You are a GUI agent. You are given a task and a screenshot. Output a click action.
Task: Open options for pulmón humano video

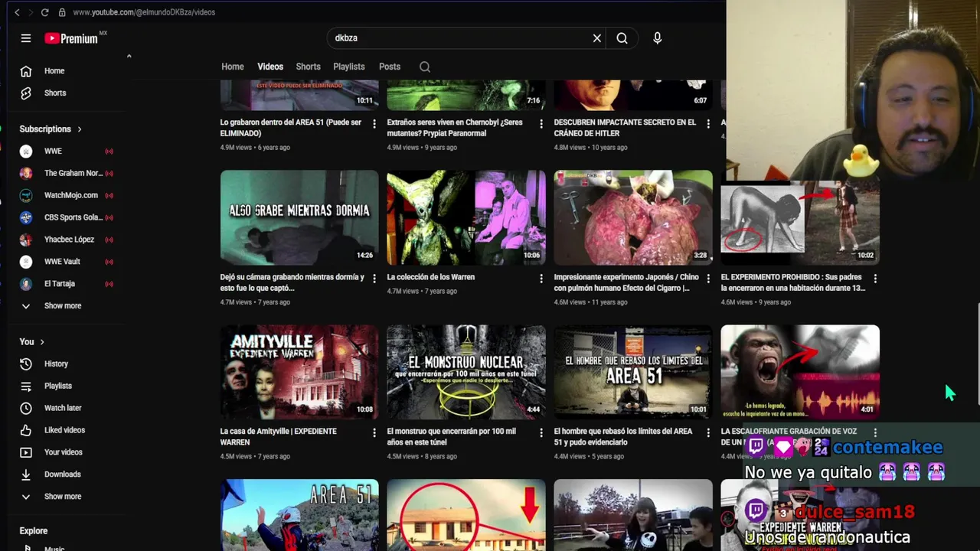click(x=708, y=278)
